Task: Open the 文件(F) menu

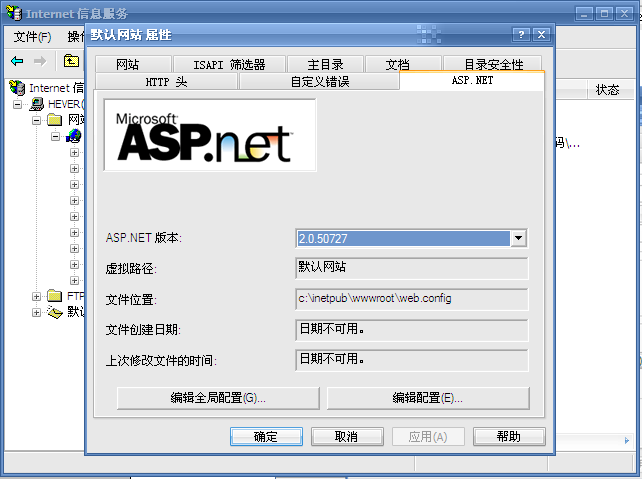Action: click(32, 37)
